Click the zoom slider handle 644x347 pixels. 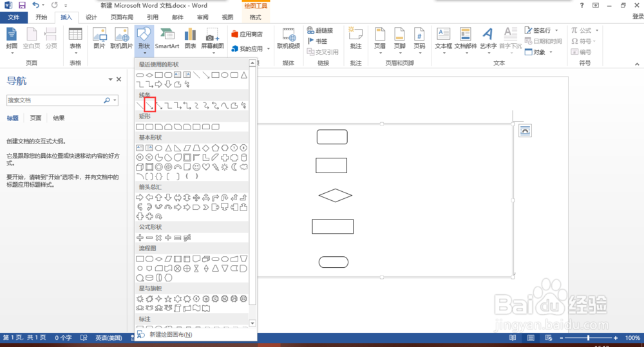click(589, 337)
